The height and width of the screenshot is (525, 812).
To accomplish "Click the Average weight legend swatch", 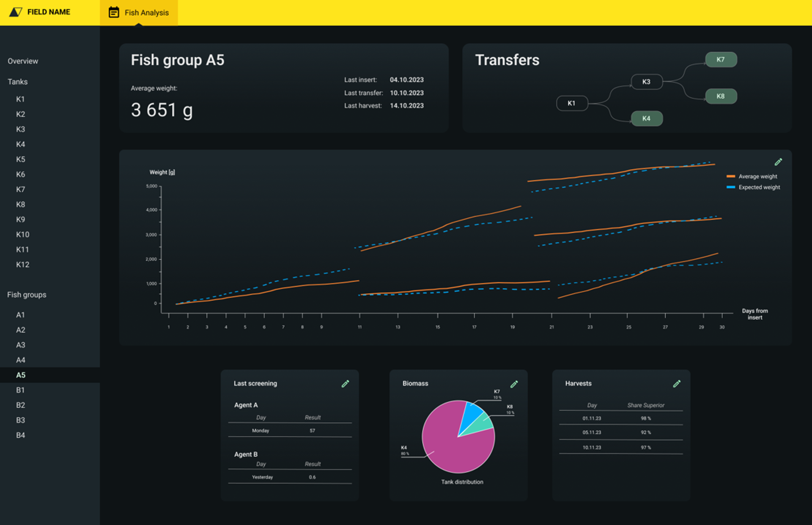I will [x=731, y=176].
